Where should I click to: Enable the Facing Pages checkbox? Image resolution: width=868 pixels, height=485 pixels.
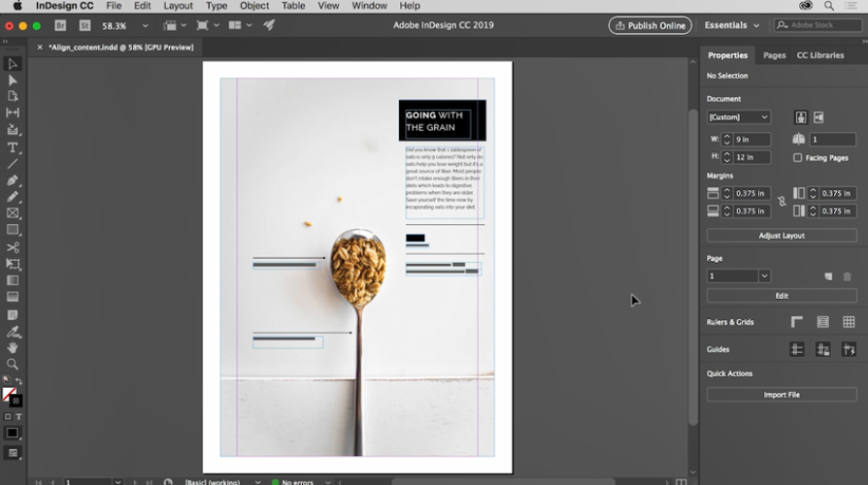(x=798, y=157)
